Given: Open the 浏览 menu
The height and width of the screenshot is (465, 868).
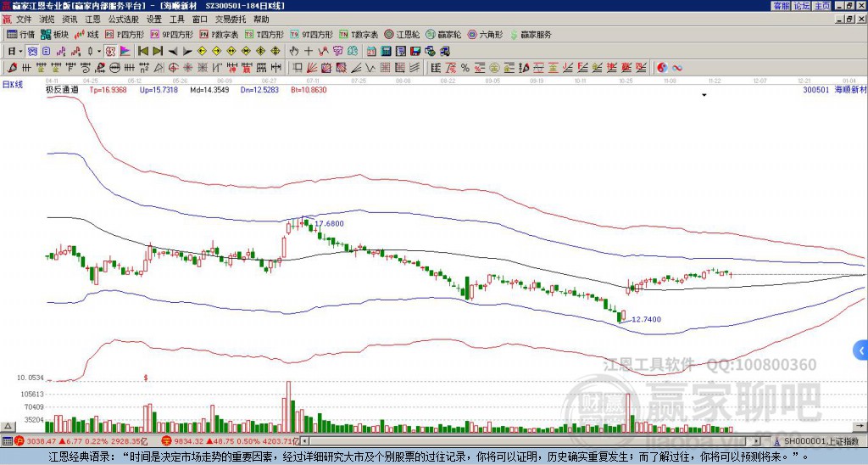Looking at the screenshot, I should (47, 20).
